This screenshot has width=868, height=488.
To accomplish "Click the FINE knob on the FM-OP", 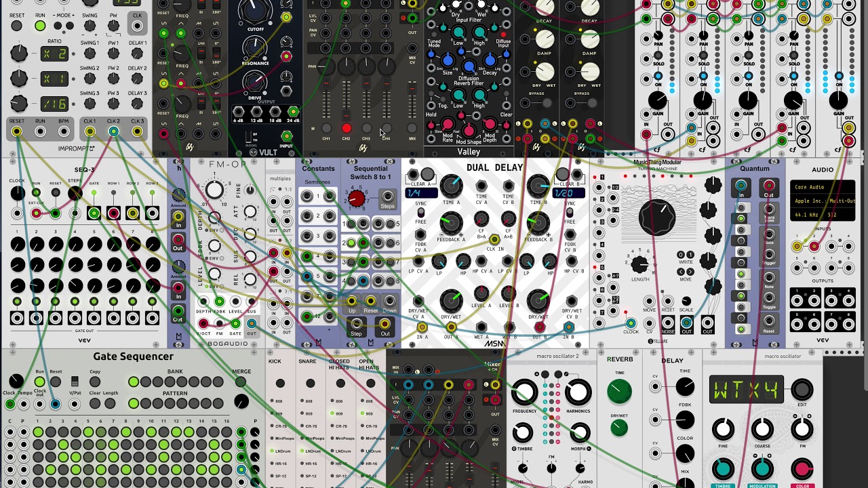I will pyautogui.click(x=250, y=190).
